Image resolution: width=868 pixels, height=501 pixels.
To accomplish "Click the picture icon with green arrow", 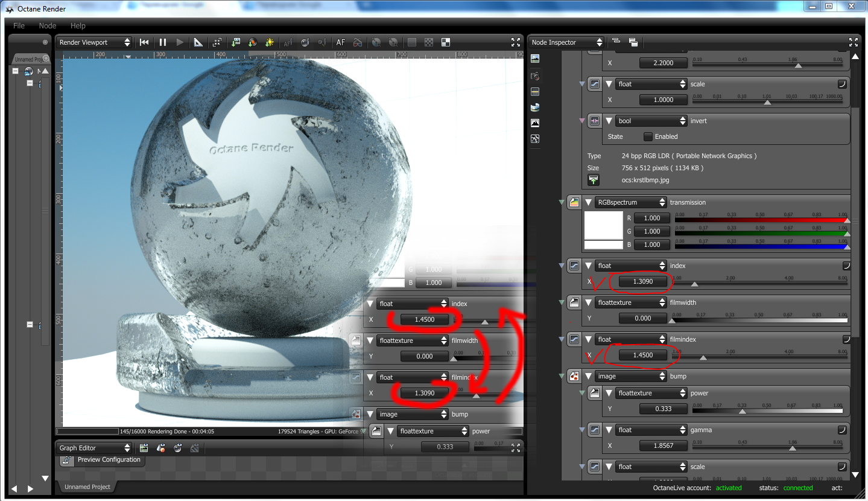I will tap(235, 42).
